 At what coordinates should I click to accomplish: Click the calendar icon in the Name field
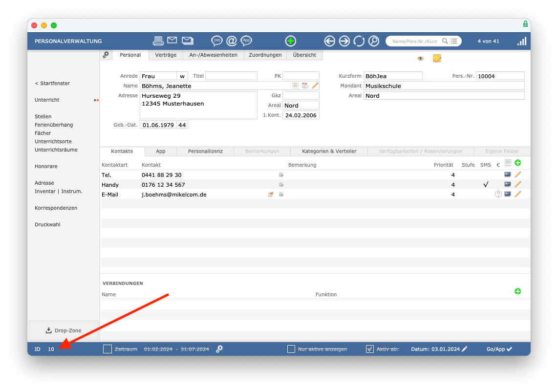[305, 86]
